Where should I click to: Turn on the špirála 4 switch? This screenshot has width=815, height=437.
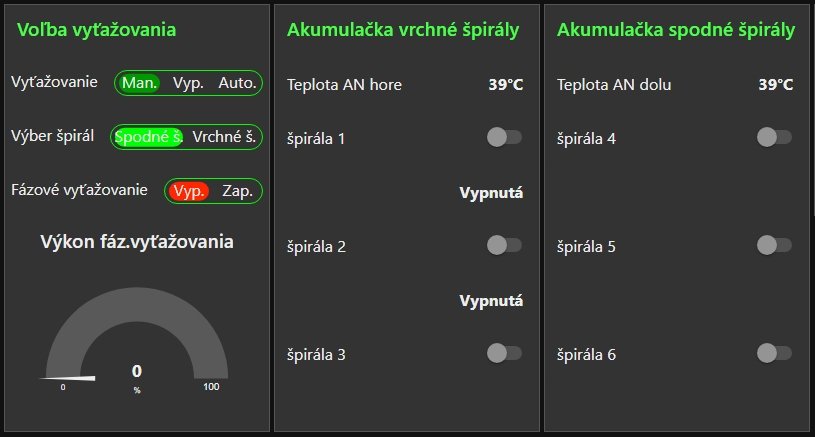pyautogui.click(x=774, y=137)
